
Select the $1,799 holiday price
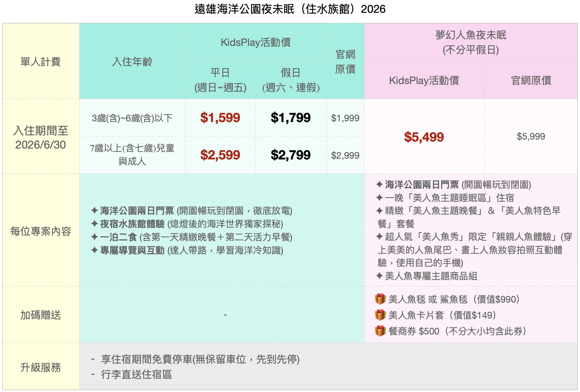point(290,118)
